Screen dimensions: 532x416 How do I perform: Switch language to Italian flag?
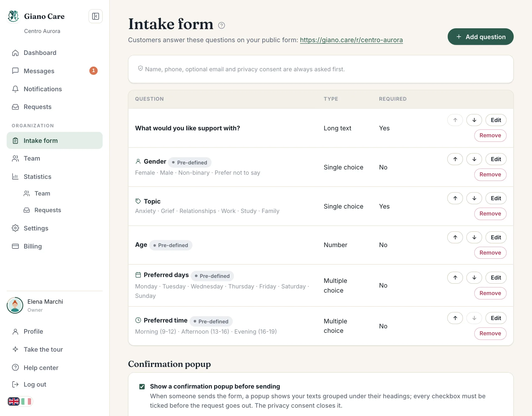click(x=26, y=401)
